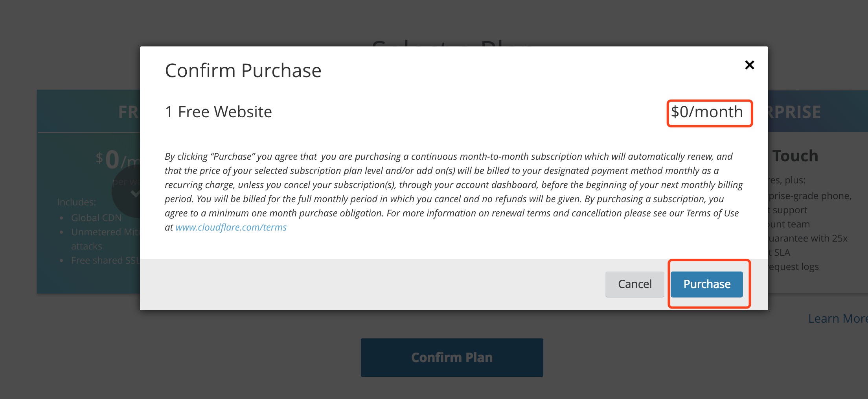
Task: Click the "1 Free Website" line item
Action: (x=218, y=112)
